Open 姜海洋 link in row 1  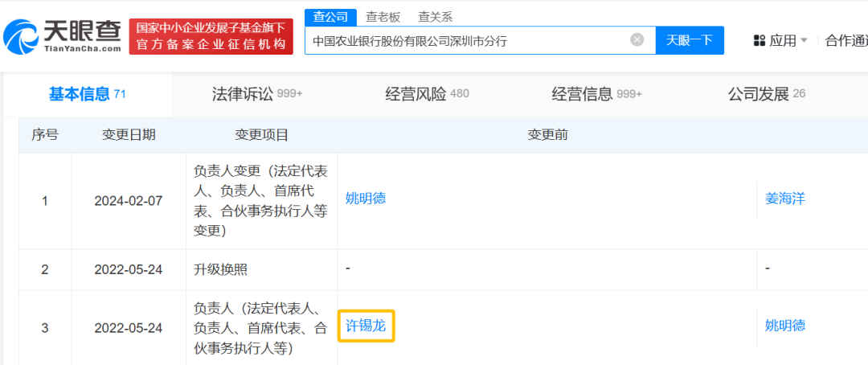[x=785, y=199]
